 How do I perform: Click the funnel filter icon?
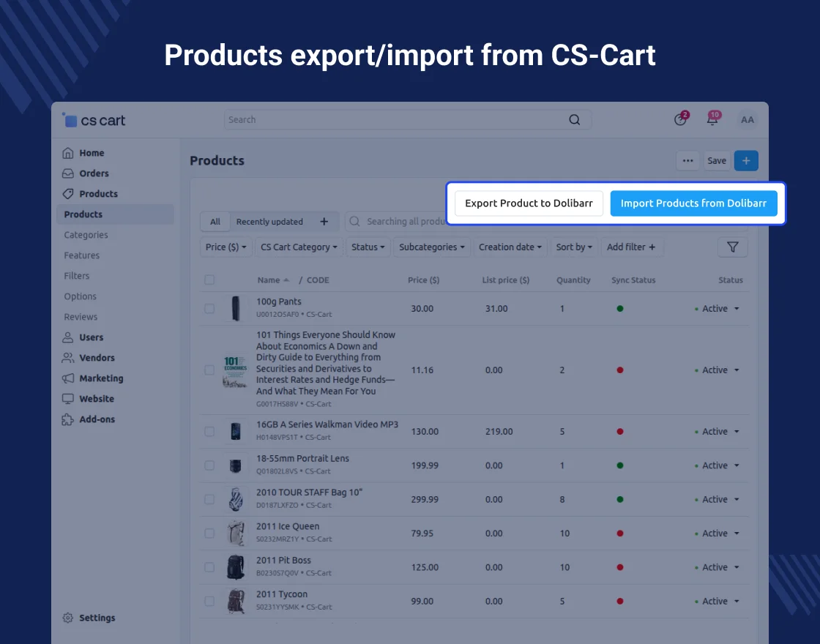[732, 247]
